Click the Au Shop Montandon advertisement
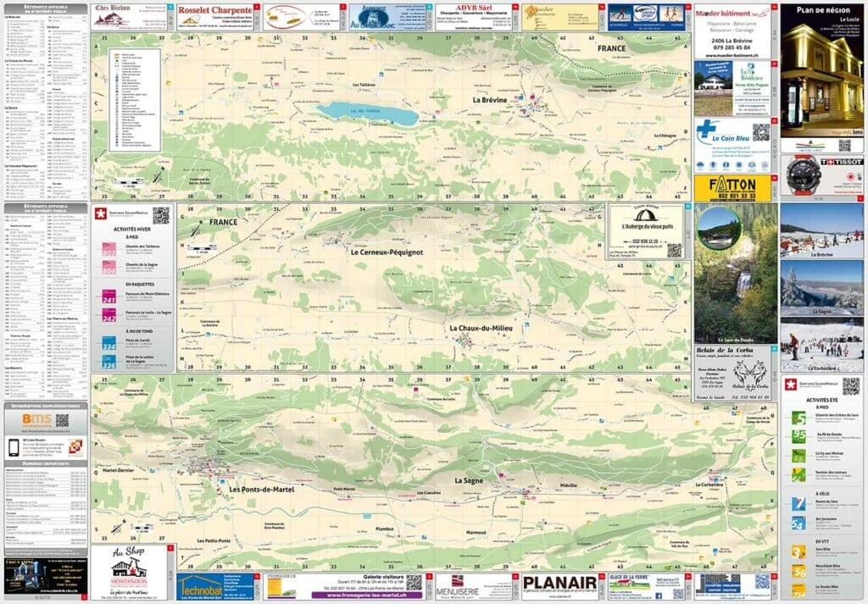868x604 pixels. tap(131, 573)
